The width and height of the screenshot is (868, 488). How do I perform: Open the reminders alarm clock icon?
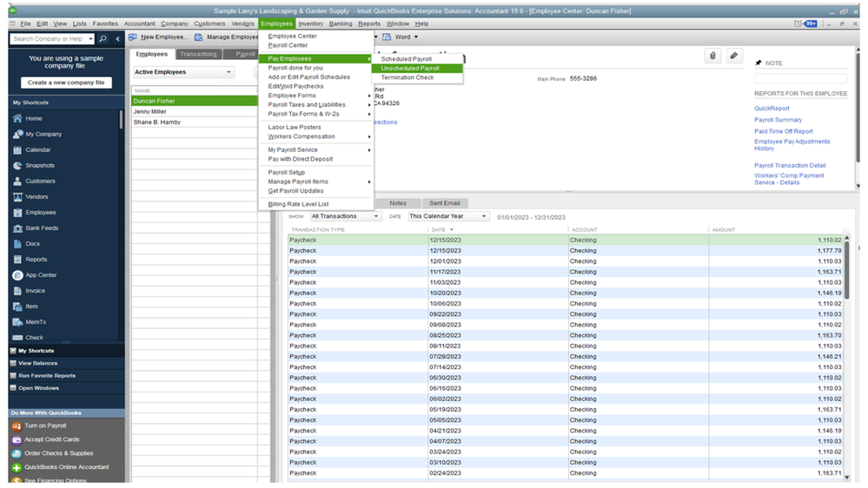click(x=798, y=23)
